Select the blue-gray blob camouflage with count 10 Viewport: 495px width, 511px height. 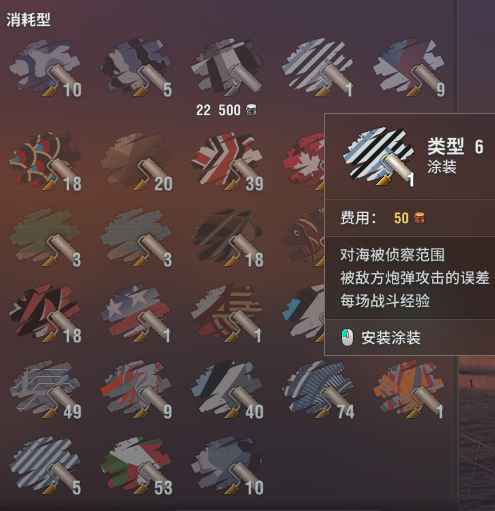pyautogui.click(x=45, y=68)
